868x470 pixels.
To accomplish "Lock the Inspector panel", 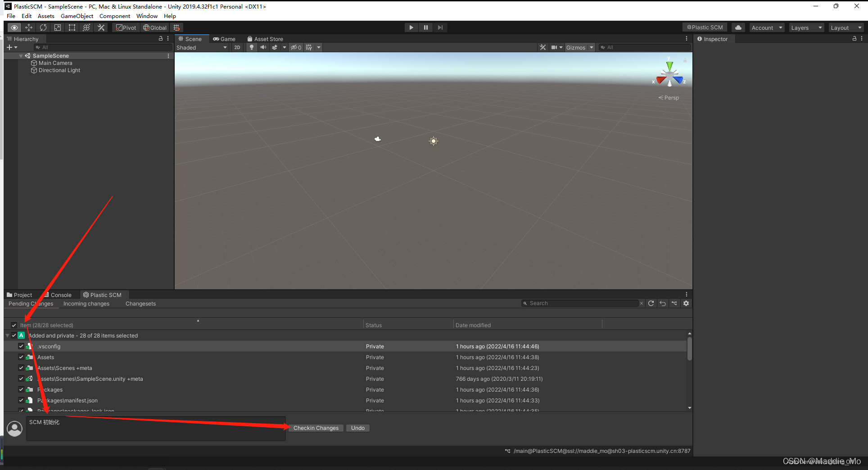I will click(x=854, y=39).
